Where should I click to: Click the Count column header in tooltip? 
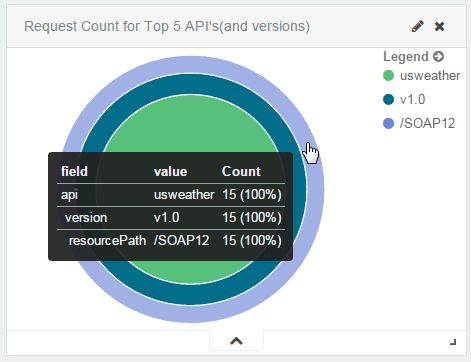tap(241, 171)
